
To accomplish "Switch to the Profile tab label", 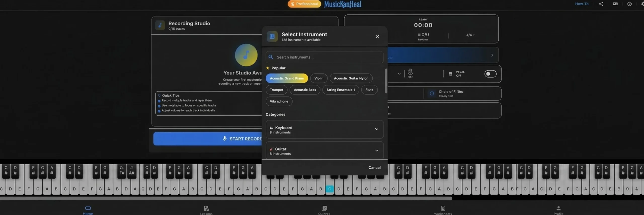I will (558, 213).
